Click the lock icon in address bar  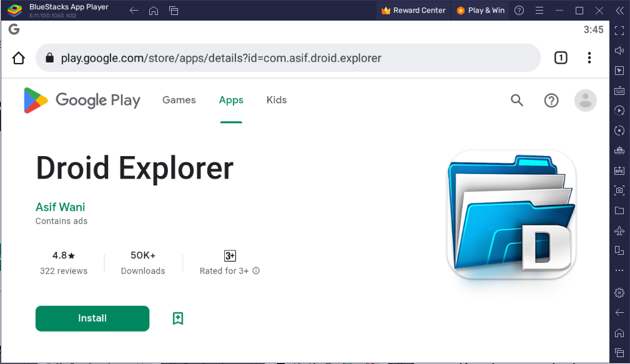click(49, 58)
